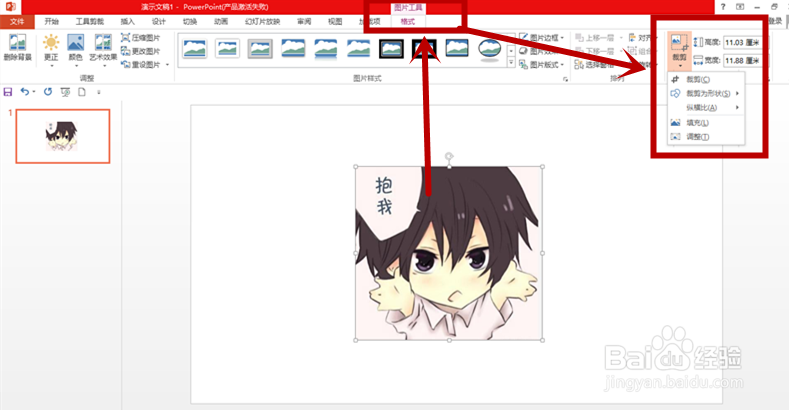Switch to the Home (开始) tab
This screenshot has height=410, width=789.
point(51,21)
